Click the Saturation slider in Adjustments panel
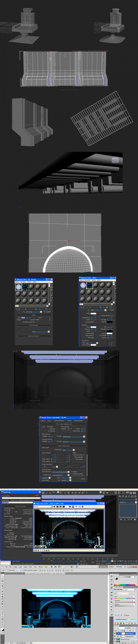Image resolution: width=138 pixels, height=644 pixels. [125, 602]
